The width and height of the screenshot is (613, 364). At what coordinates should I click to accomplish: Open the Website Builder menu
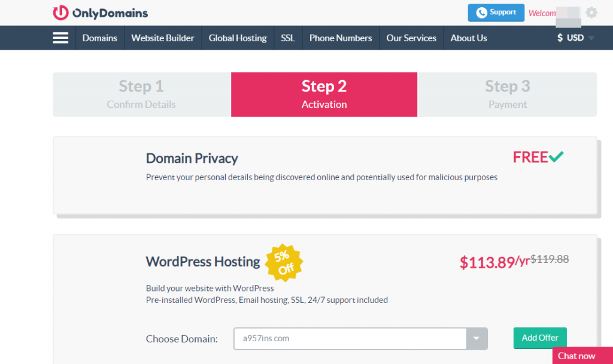point(163,38)
